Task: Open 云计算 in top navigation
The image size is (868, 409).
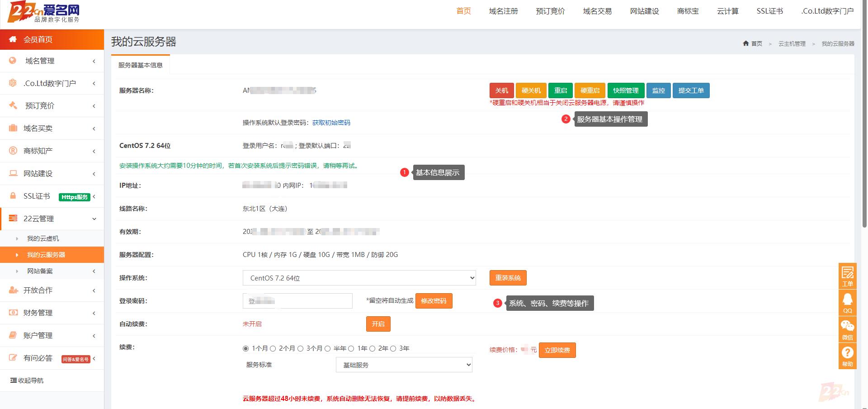Action: point(728,11)
